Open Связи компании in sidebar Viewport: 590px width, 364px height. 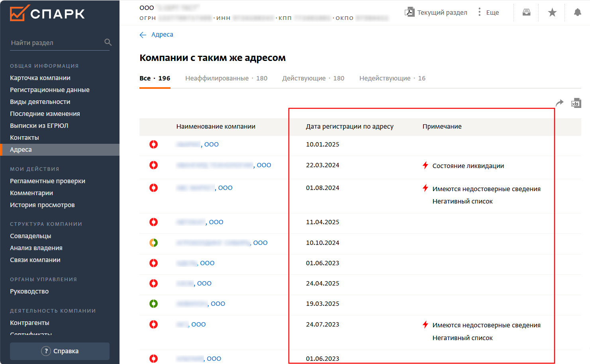click(35, 260)
